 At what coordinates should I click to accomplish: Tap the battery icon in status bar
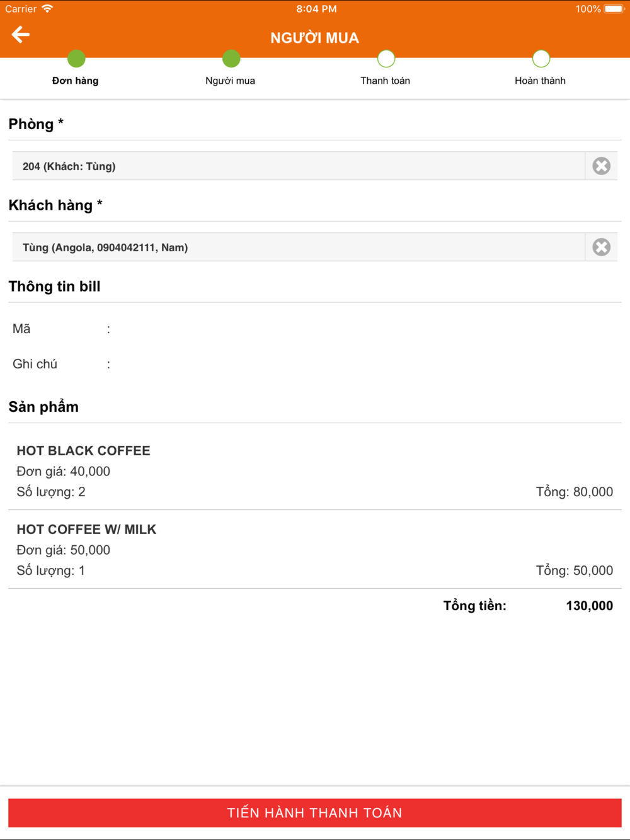coord(614,9)
